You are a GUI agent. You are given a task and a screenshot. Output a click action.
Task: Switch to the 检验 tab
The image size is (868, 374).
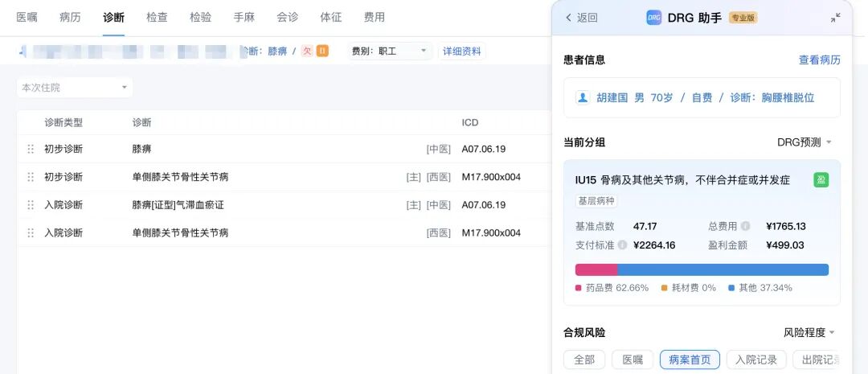pyautogui.click(x=201, y=17)
